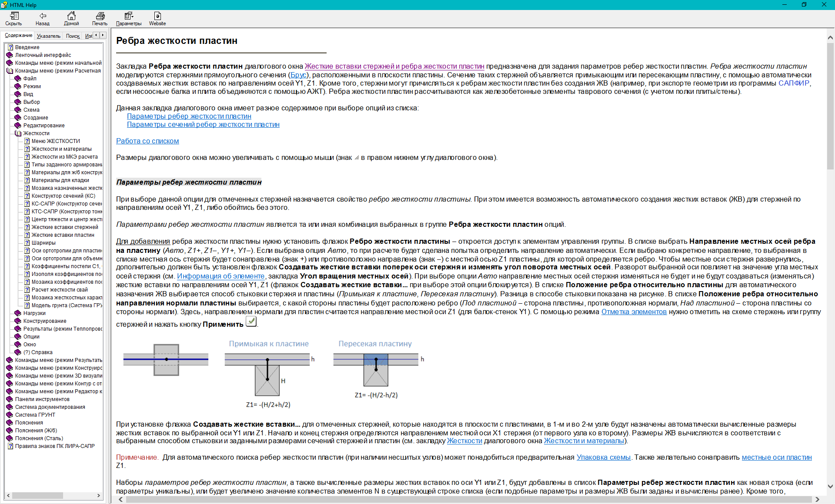
Task: Select the Редактирование tree item
Action: click(44, 126)
